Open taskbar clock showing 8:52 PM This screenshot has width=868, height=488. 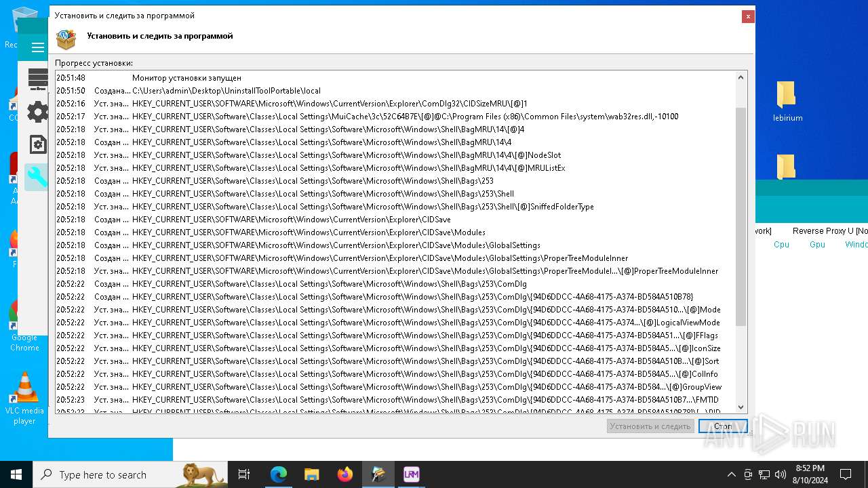pyautogui.click(x=810, y=474)
